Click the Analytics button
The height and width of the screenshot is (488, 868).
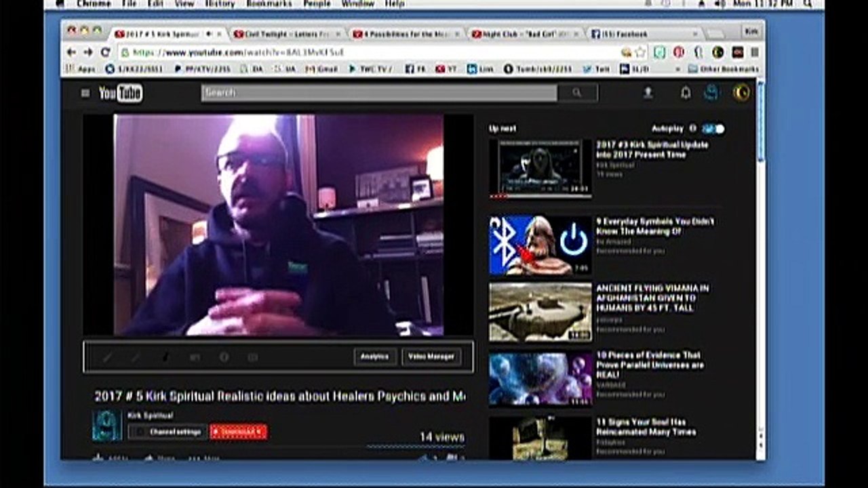pos(374,357)
